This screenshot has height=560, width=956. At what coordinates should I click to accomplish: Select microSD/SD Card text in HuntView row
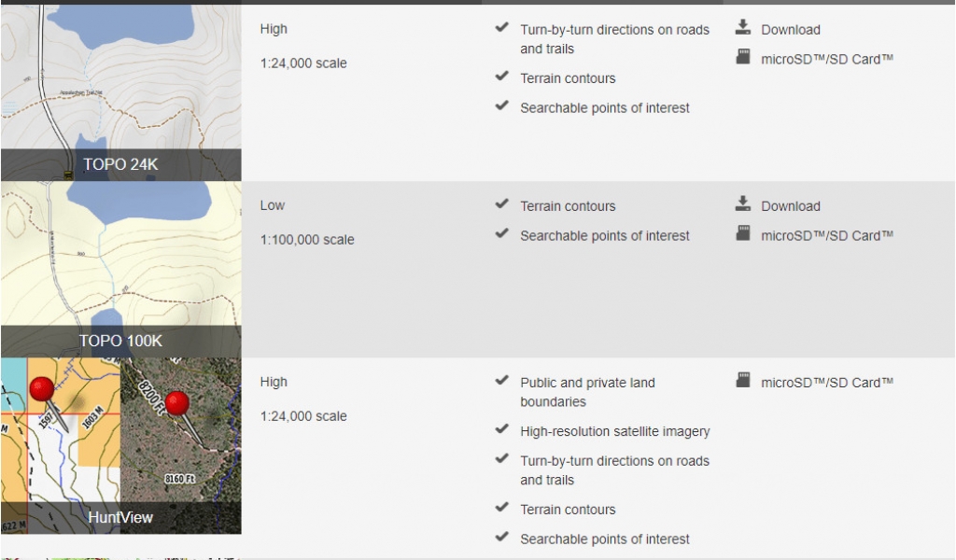(827, 383)
